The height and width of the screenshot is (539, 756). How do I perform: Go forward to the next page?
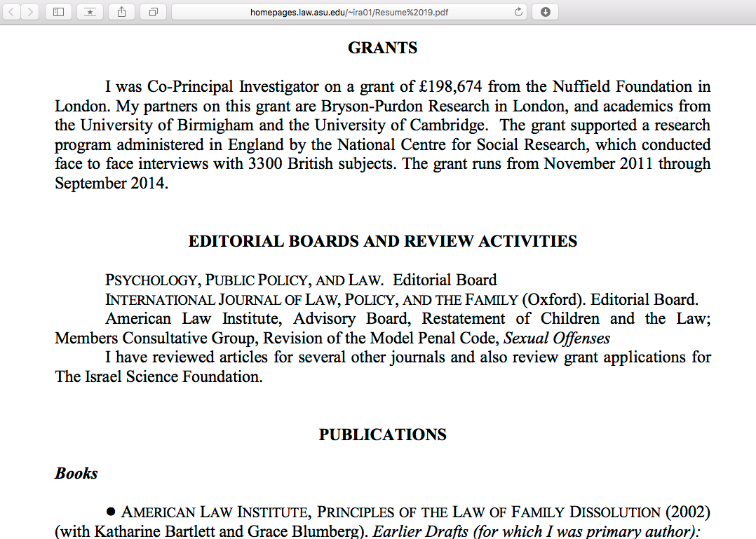pos(30,12)
